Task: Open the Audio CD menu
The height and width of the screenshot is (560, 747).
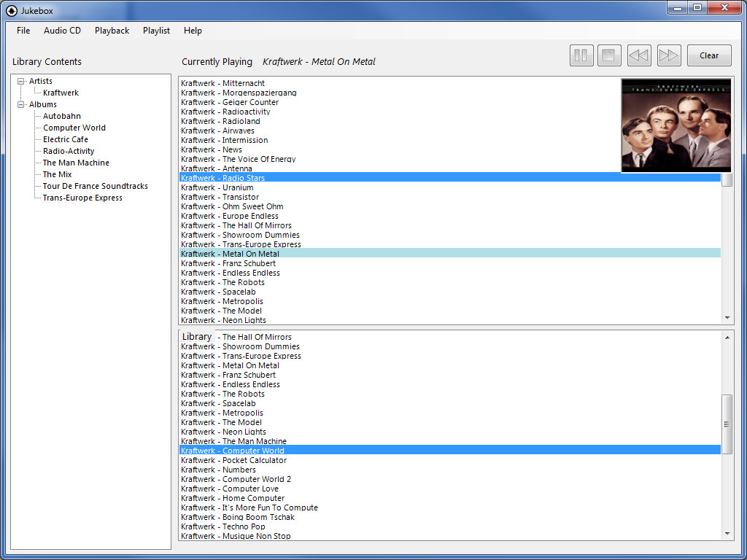Action: (63, 31)
